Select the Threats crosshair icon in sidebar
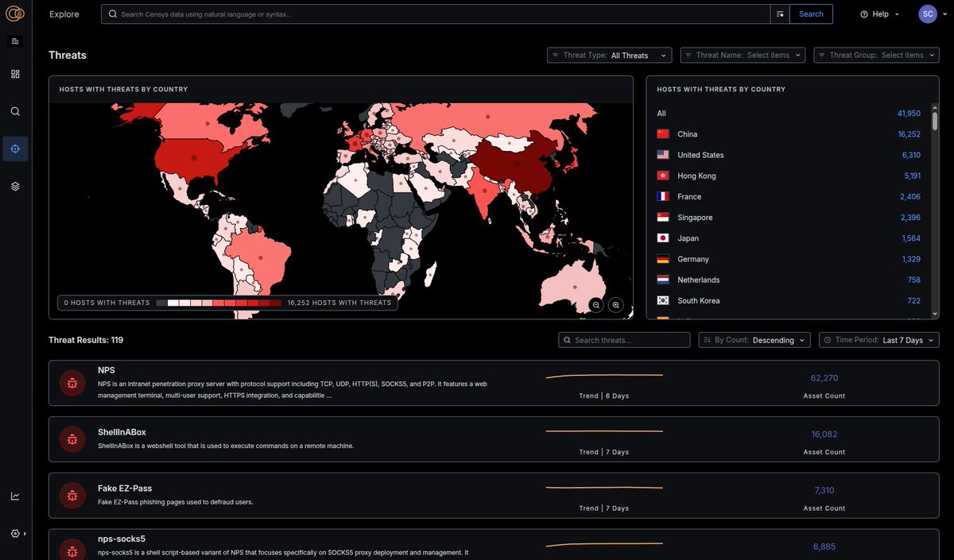 coord(15,148)
